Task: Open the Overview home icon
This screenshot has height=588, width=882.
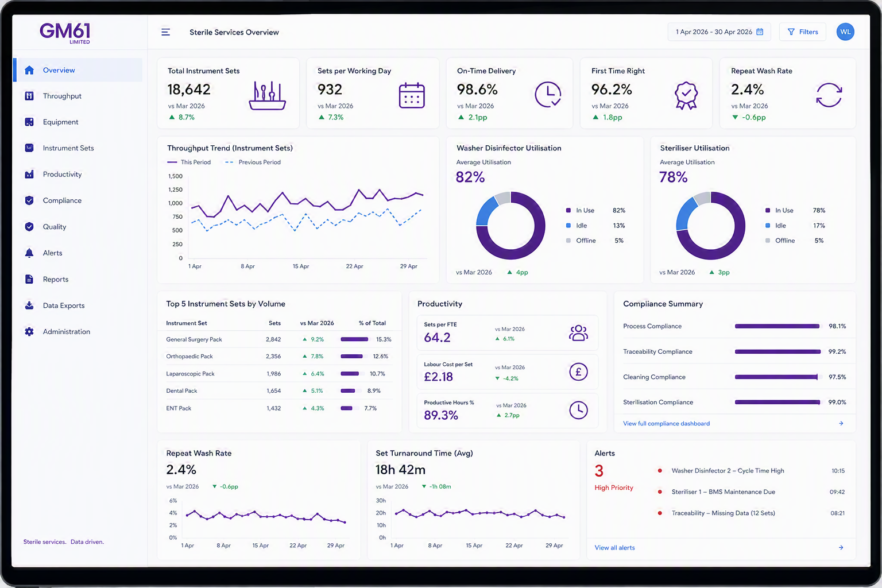Action: [x=29, y=70]
